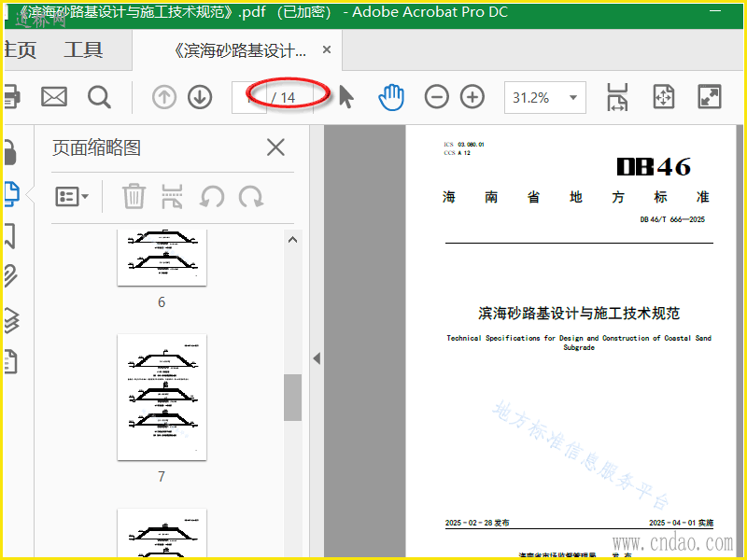Send file by email envelope icon
Image resolution: width=747 pixels, height=560 pixels.
[54, 97]
